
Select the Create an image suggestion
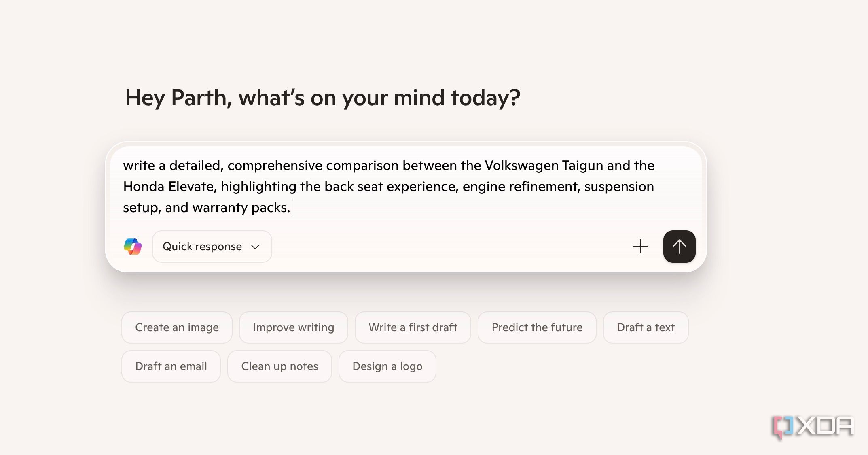[x=177, y=327]
